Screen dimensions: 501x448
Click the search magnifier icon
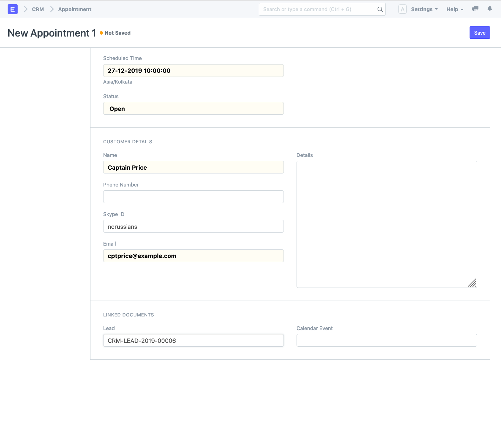(x=380, y=10)
